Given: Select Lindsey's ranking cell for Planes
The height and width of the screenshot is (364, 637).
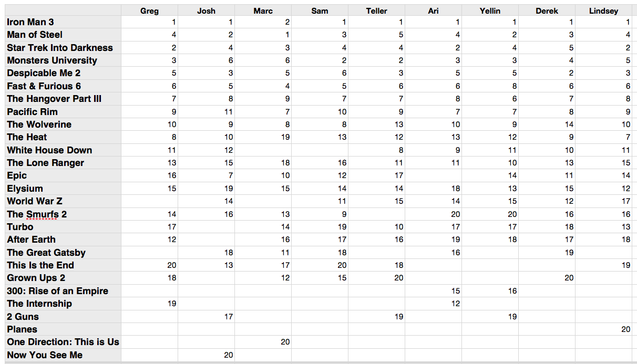Looking at the screenshot, I should (x=603, y=329).
